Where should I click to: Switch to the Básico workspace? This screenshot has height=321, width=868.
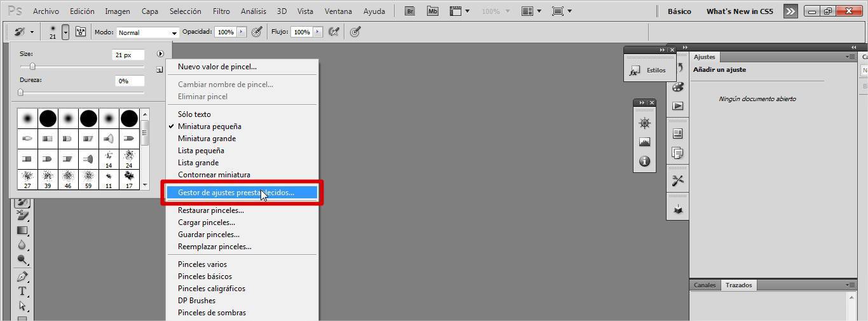(x=679, y=11)
